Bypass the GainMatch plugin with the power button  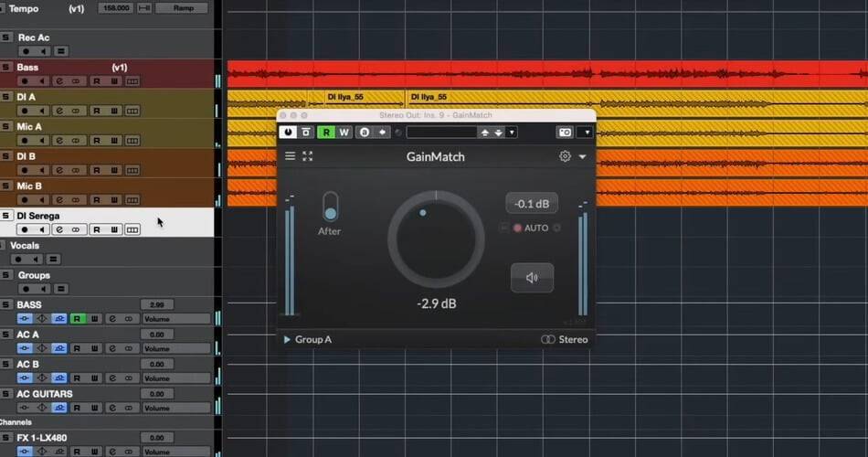pos(288,133)
